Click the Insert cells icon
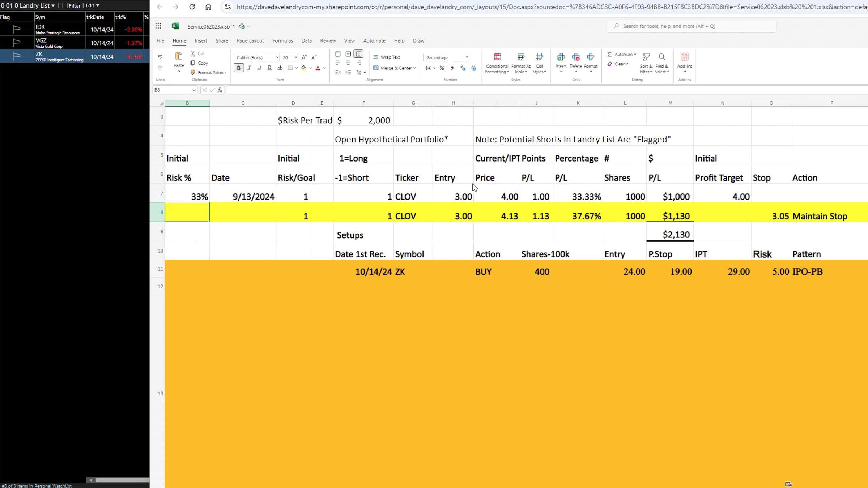Viewport: 868px width, 488px height. point(561,57)
